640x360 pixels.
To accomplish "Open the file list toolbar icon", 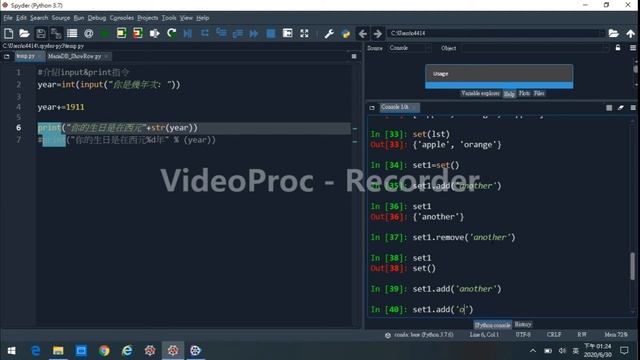I will coord(72,33).
